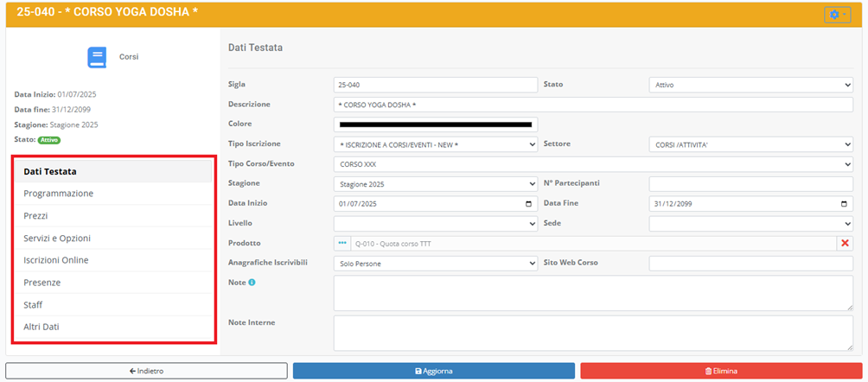Go to Iscrizioni Online section

point(56,260)
